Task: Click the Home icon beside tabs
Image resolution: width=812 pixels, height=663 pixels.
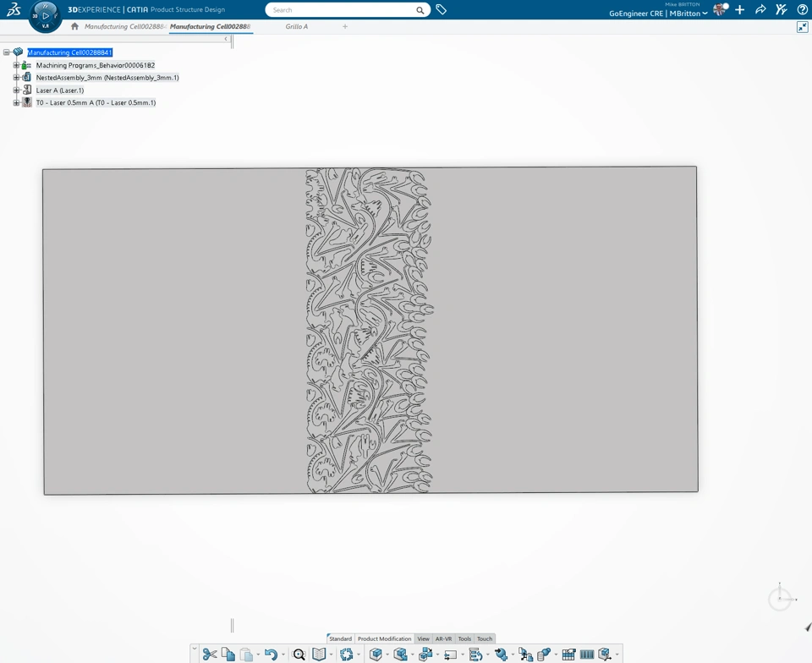Action: 74,26
